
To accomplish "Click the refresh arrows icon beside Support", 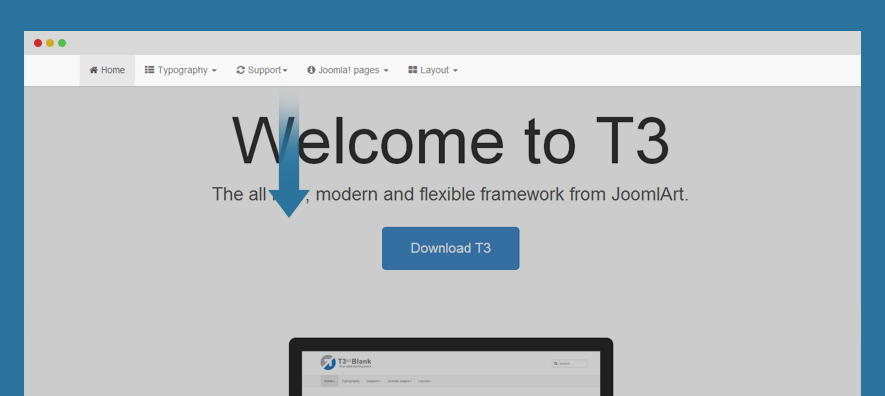I will (240, 70).
